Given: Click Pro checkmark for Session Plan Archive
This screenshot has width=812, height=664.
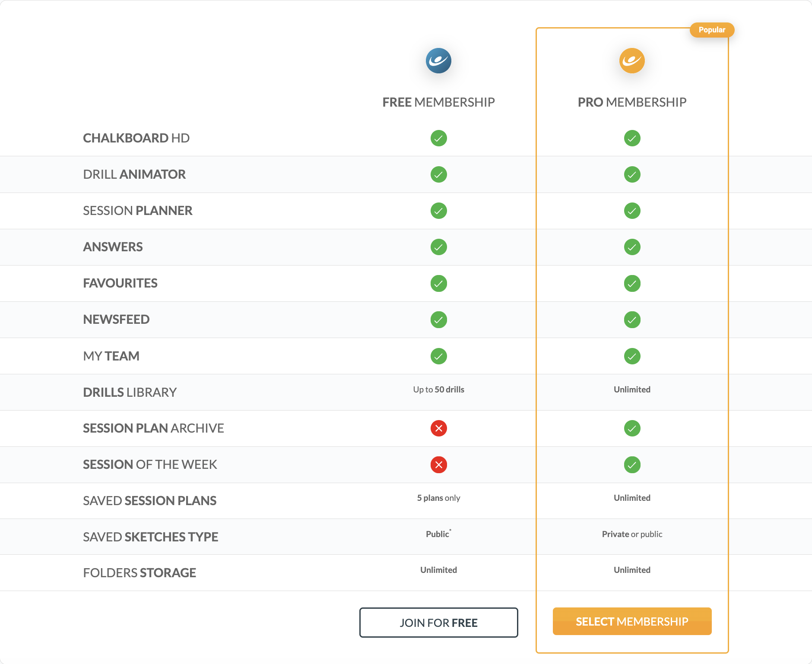Looking at the screenshot, I should 632,428.
